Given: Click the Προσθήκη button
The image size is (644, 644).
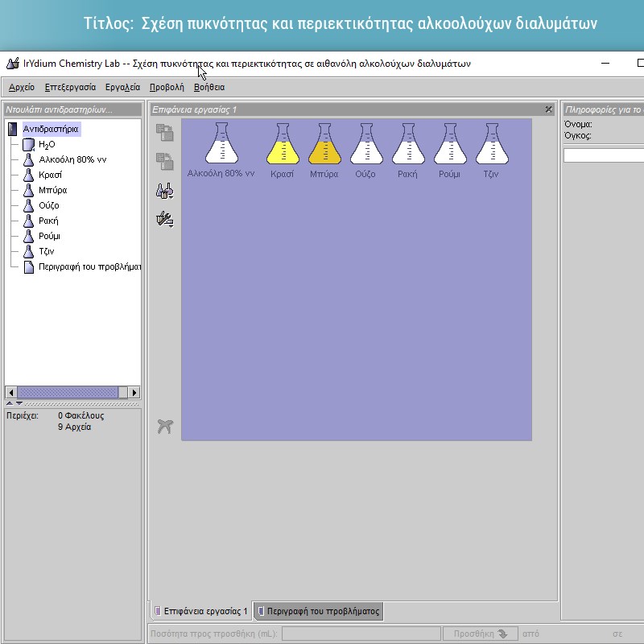Looking at the screenshot, I should [480, 634].
